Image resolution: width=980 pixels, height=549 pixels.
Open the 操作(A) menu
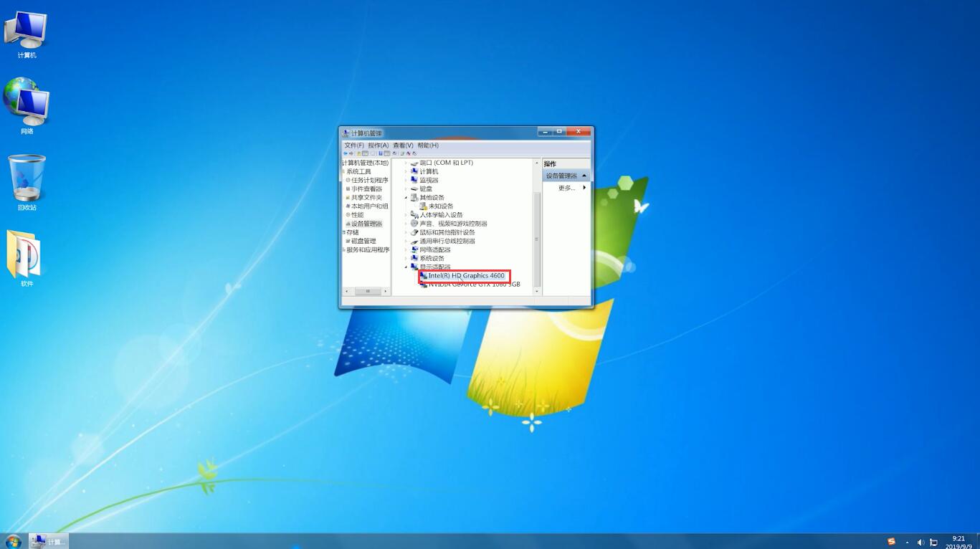[379, 145]
